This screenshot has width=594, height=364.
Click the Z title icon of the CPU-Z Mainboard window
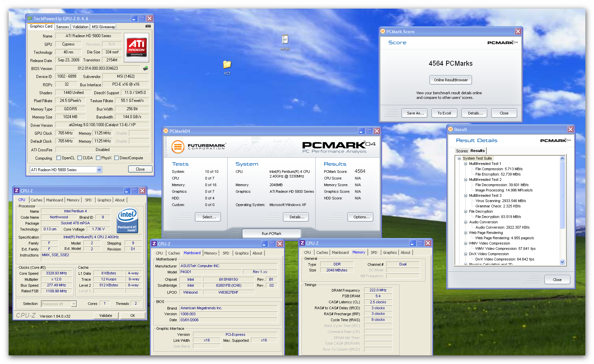point(154,244)
